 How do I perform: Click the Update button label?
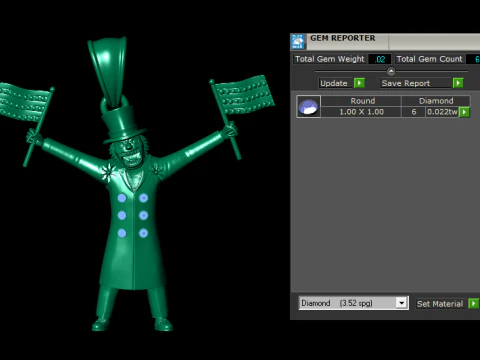coord(334,83)
